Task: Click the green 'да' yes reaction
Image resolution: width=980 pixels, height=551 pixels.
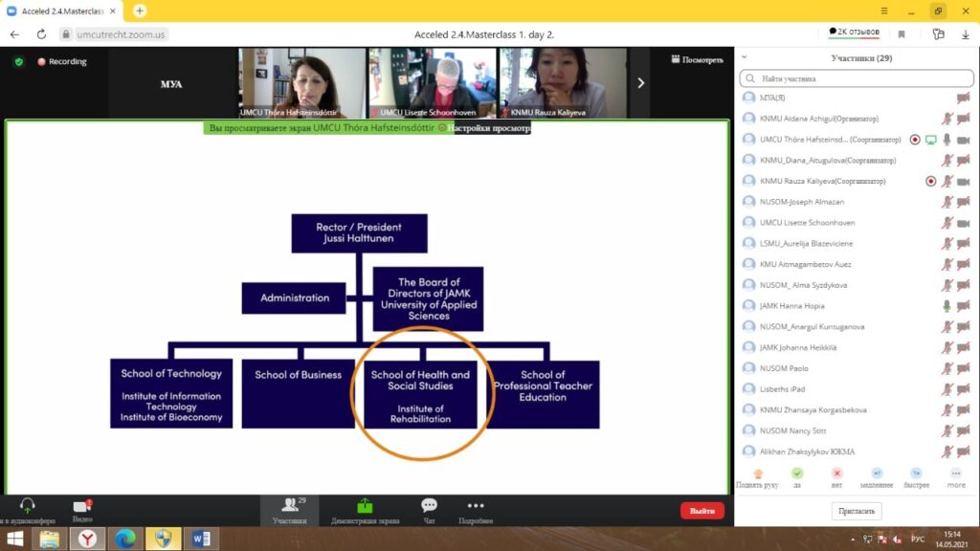Action: click(x=797, y=474)
